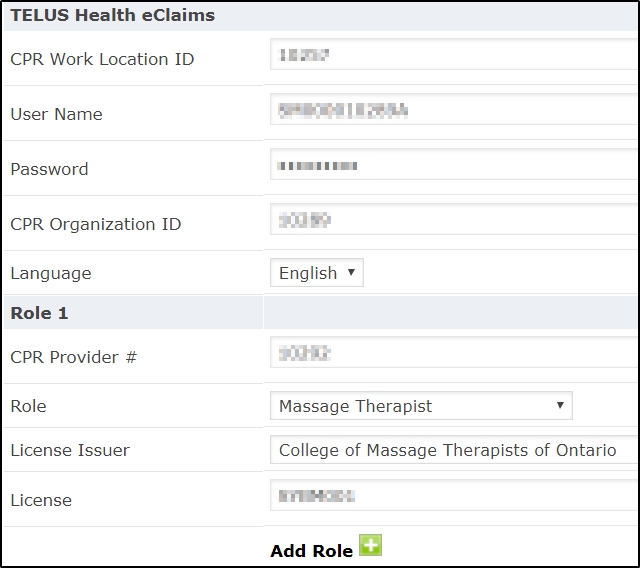Click the Role label above License Issuer
Image resolution: width=640 pixels, height=568 pixels.
tap(28, 406)
